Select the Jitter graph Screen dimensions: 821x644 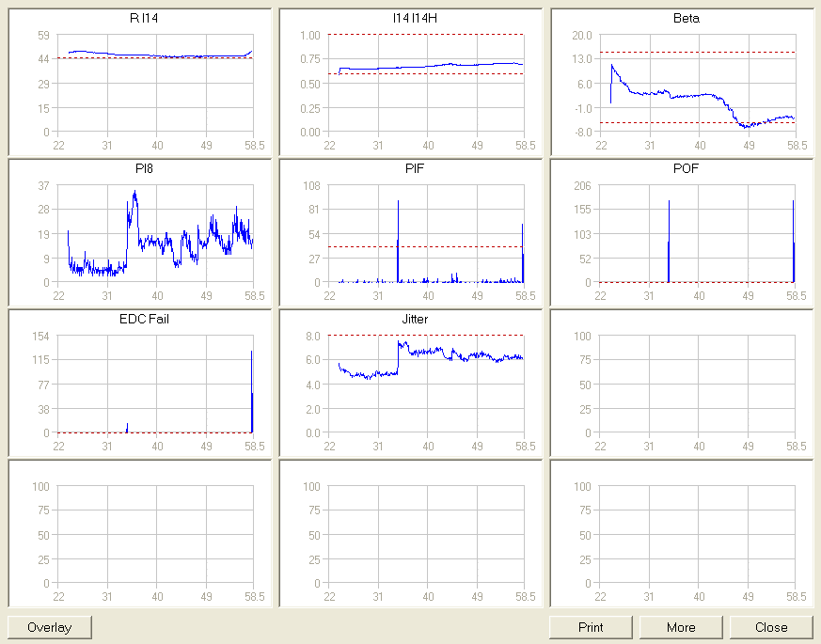click(x=426, y=385)
